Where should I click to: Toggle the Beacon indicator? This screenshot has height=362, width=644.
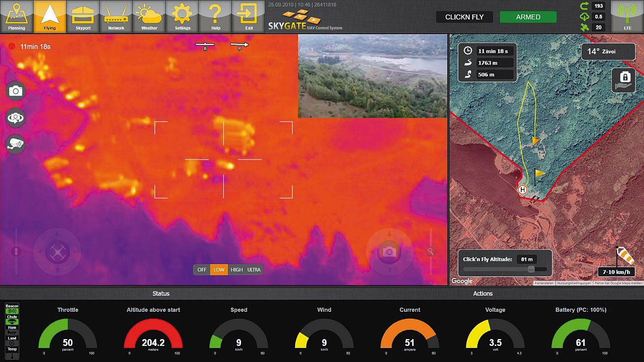tap(12, 309)
